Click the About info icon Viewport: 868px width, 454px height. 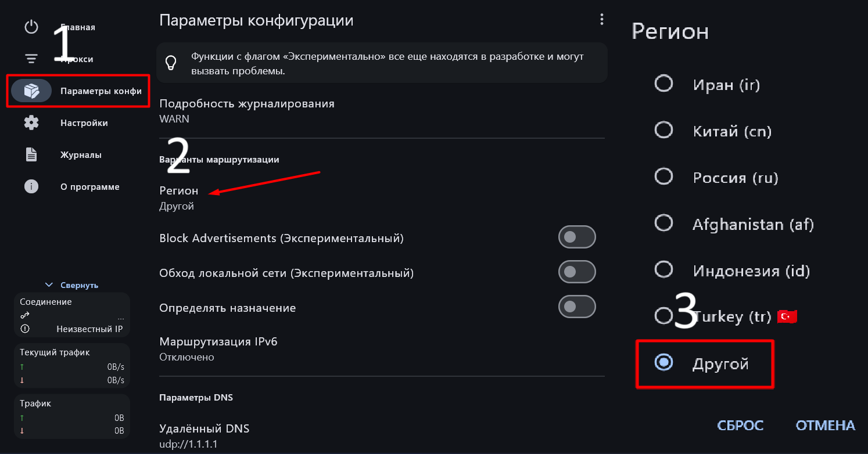click(x=31, y=187)
